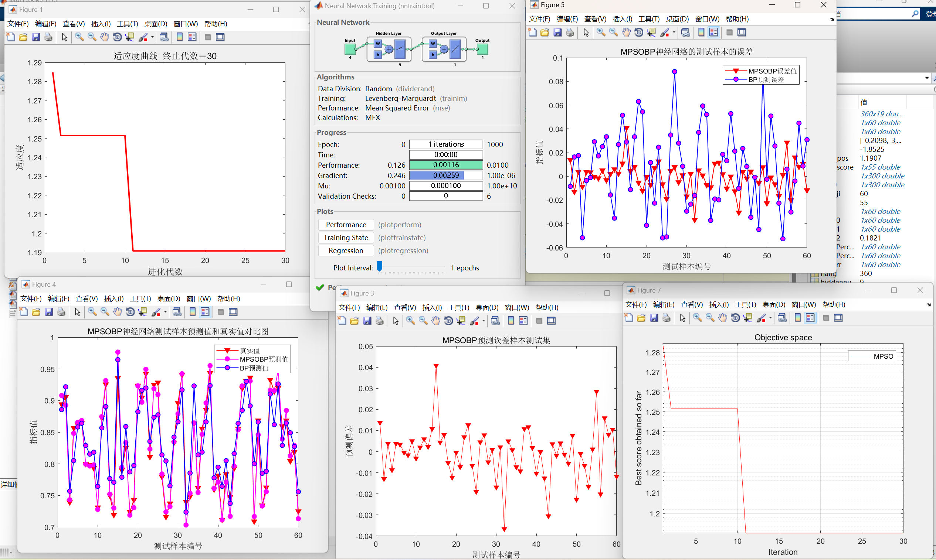Toggle Insert Legend in Figure 3 toolbar

click(x=523, y=321)
